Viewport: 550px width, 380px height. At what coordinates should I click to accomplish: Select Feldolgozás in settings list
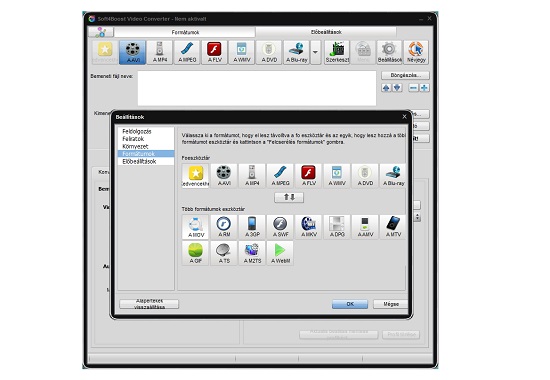pos(146,131)
